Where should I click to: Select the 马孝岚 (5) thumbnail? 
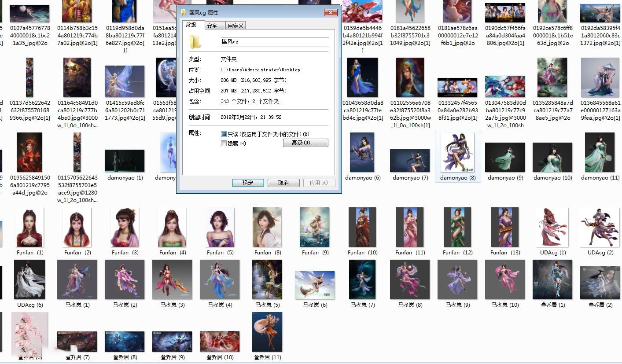click(x=267, y=279)
